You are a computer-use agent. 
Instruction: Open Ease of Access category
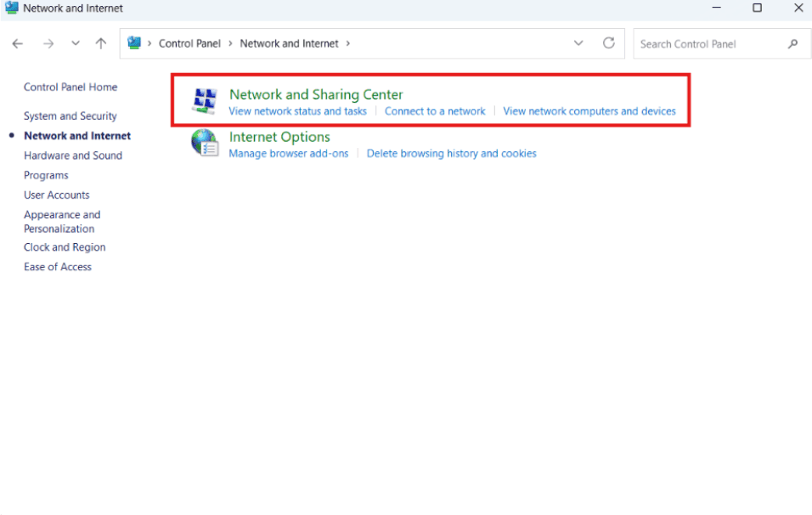pyautogui.click(x=58, y=267)
